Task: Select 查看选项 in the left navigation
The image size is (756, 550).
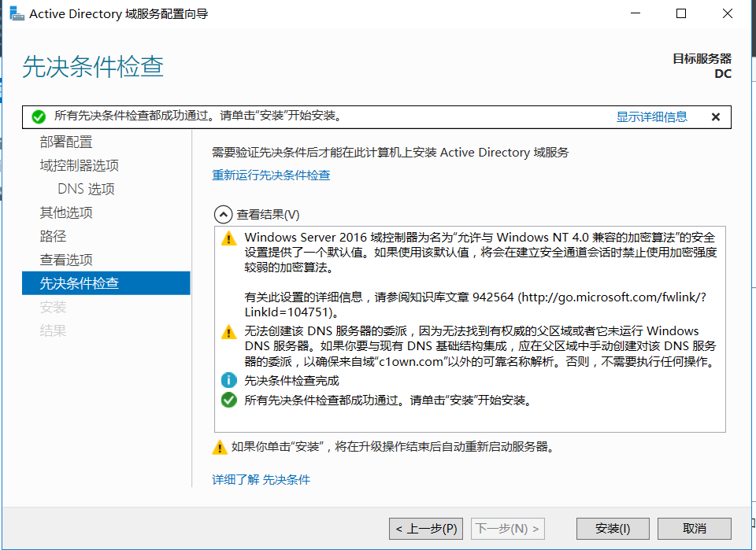Action: pyautogui.click(x=66, y=260)
